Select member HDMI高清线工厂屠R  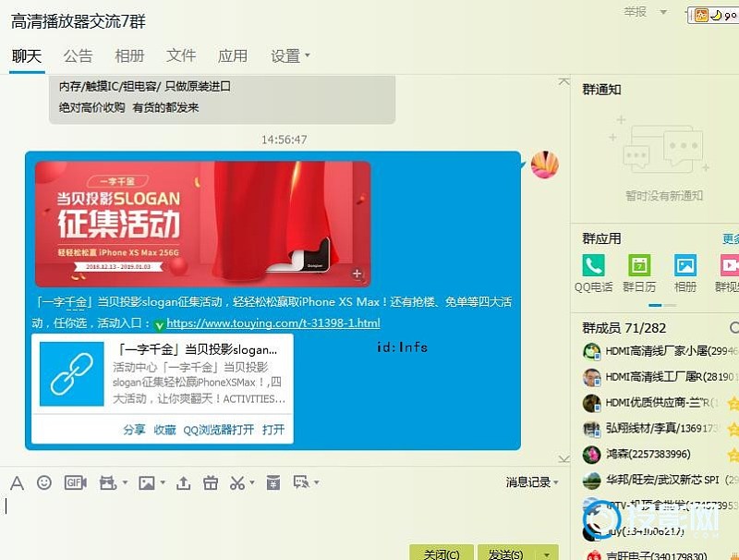pyautogui.click(x=660, y=377)
